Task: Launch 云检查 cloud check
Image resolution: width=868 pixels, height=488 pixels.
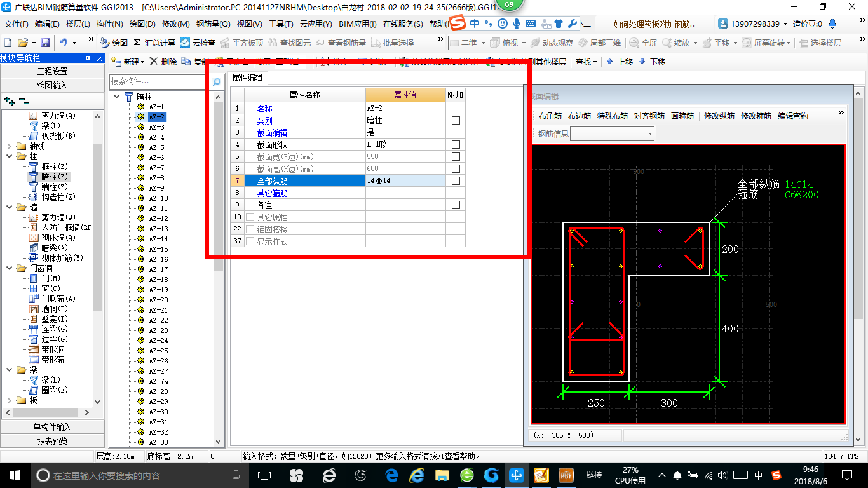Action: 198,43
